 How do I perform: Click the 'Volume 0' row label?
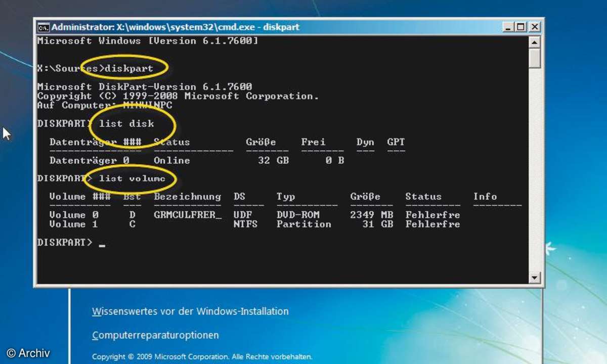tap(74, 215)
